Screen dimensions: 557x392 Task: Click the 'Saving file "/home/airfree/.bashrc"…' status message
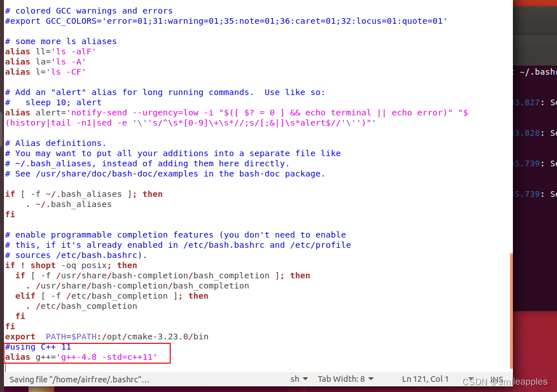[79, 379]
